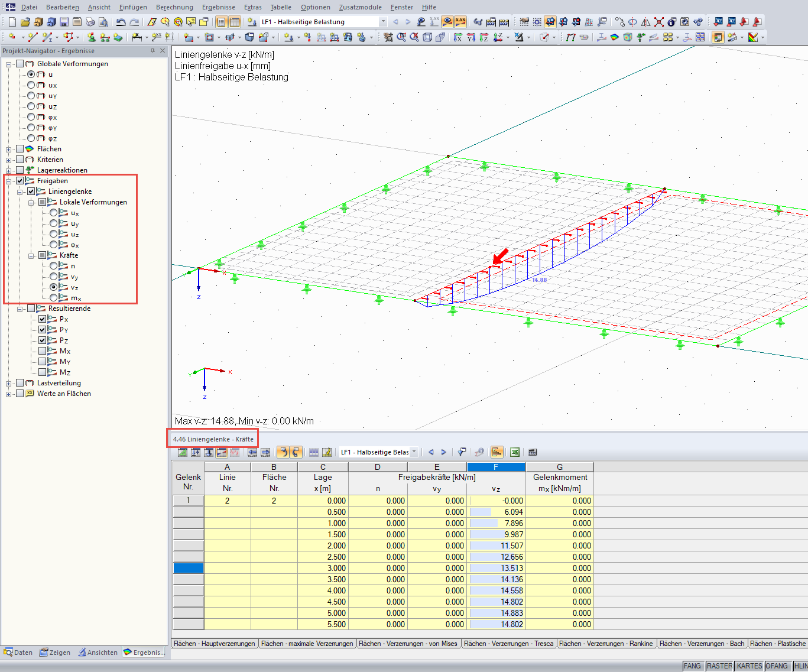Toggle RASTER in status bar
The image size is (808, 672).
[719, 666]
